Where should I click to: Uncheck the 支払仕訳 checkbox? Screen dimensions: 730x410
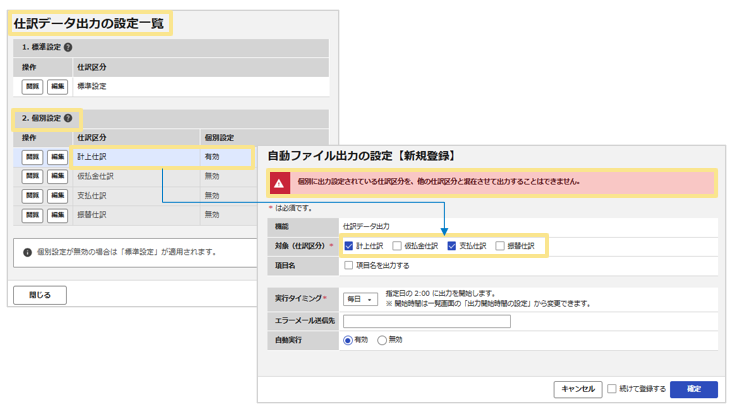pos(452,246)
